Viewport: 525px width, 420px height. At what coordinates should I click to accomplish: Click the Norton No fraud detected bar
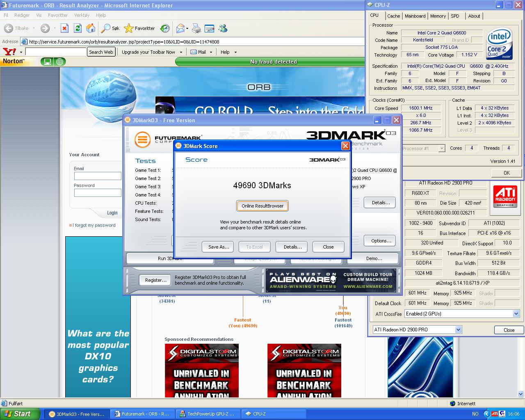[273, 62]
